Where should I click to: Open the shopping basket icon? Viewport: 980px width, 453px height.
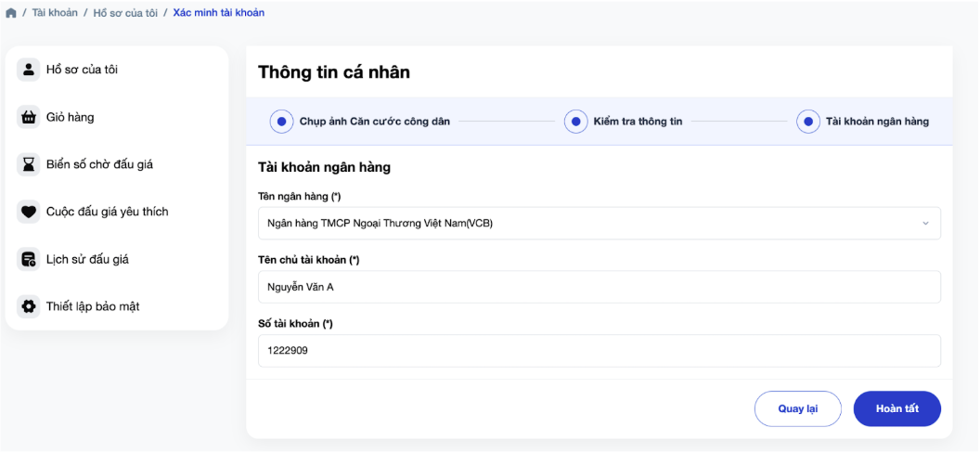click(28, 117)
